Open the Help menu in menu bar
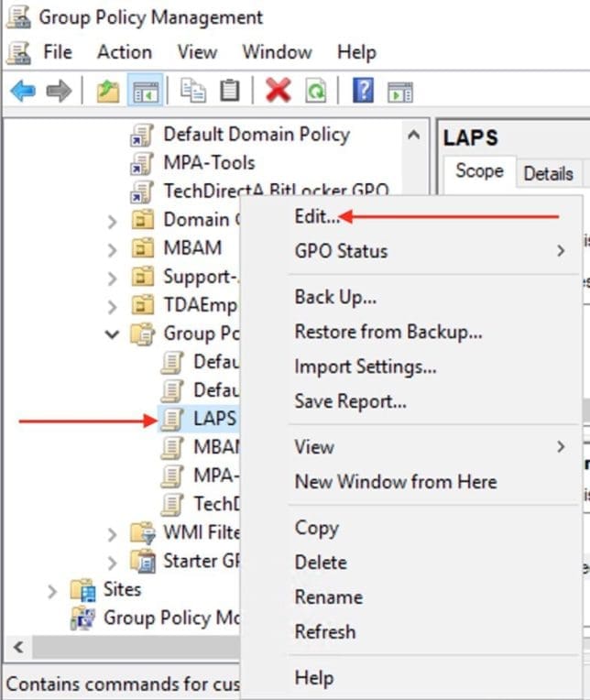The width and height of the screenshot is (590, 700). (x=356, y=52)
